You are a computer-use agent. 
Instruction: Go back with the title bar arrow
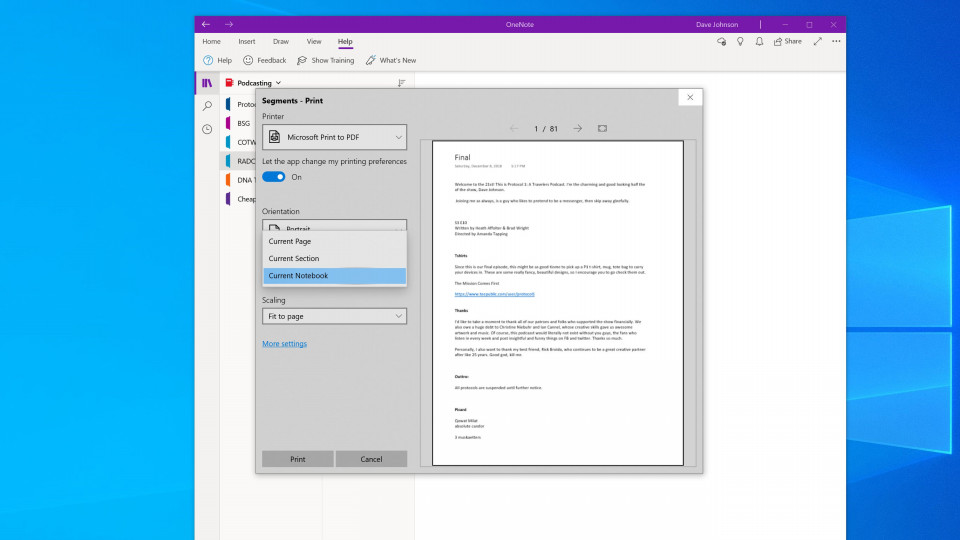(206, 24)
